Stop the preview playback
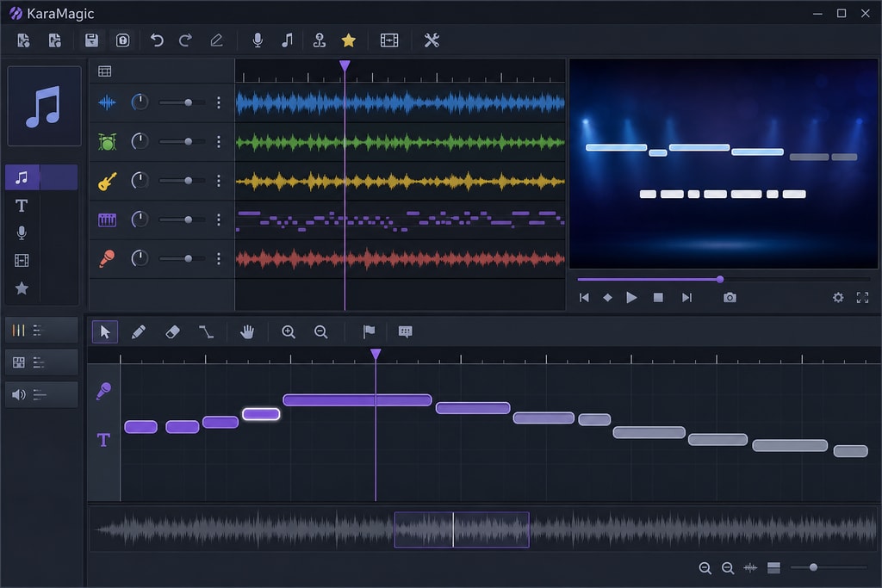Screen dimensions: 882x588 point(658,297)
